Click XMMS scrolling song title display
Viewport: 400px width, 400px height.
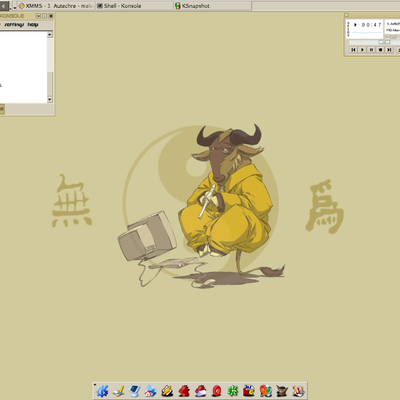point(393,24)
